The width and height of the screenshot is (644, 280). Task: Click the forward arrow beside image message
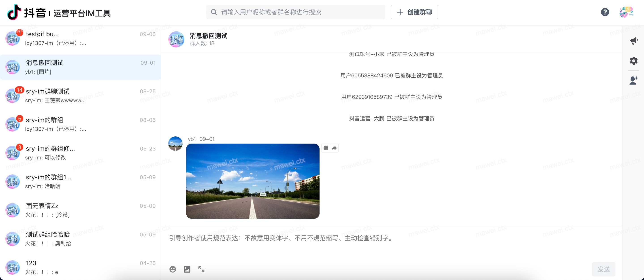334,148
